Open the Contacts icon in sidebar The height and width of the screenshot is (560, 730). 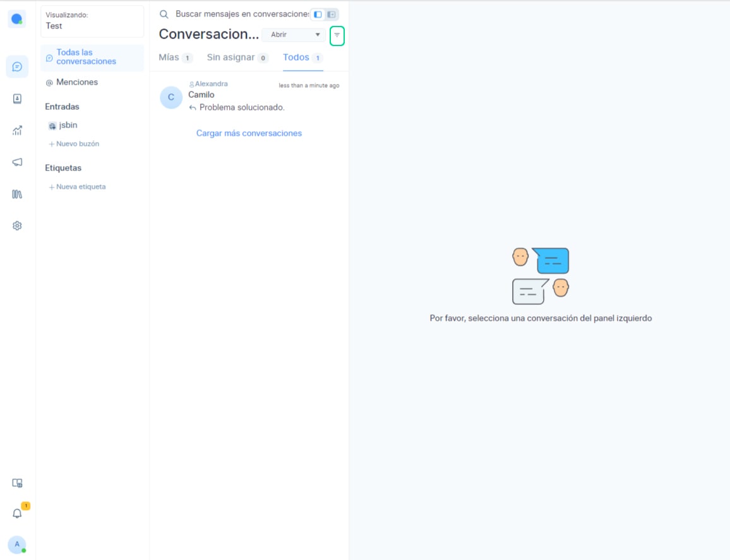point(17,99)
